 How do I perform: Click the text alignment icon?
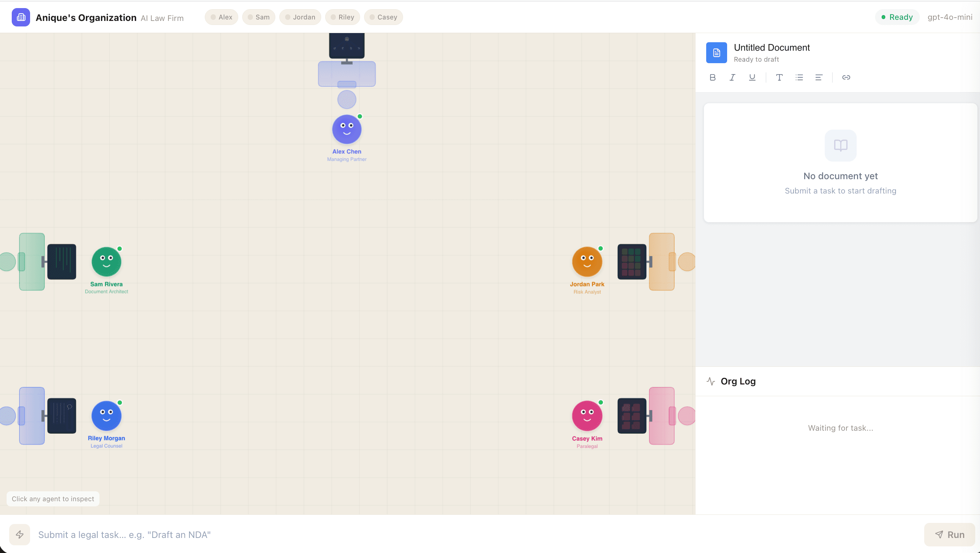coord(819,77)
